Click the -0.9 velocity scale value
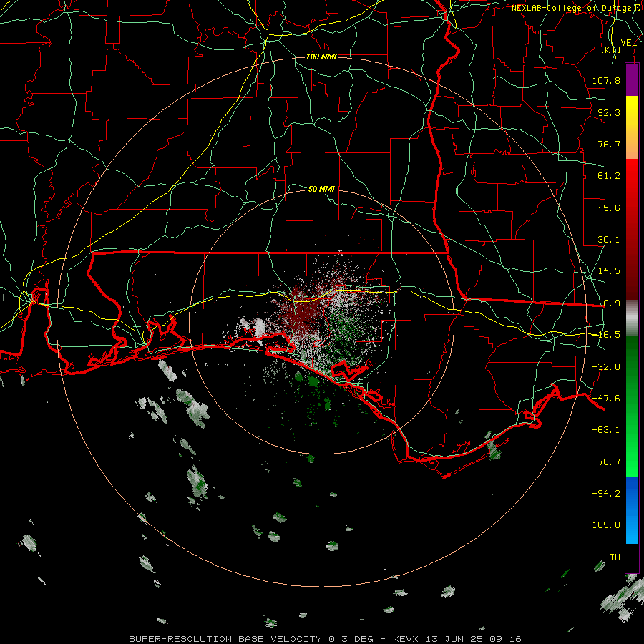Screen dimensions: 644x644 click(x=609, y=303)
